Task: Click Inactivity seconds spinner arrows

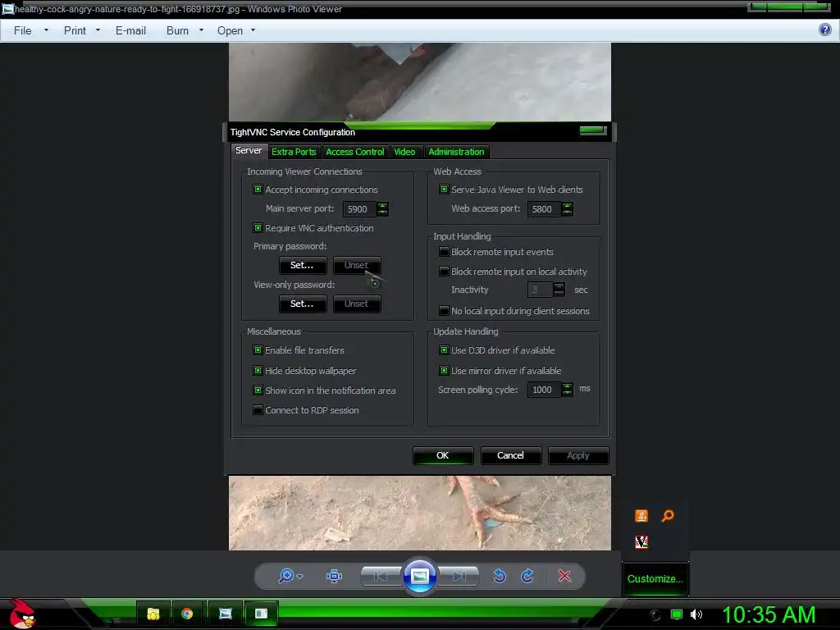Action: pyautogui.click(x=559, y=290)
